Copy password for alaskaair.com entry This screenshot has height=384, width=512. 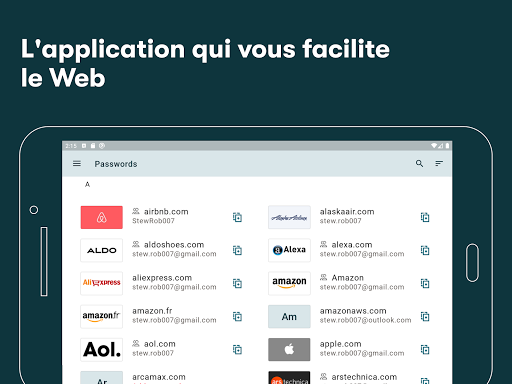click(425, 217)
